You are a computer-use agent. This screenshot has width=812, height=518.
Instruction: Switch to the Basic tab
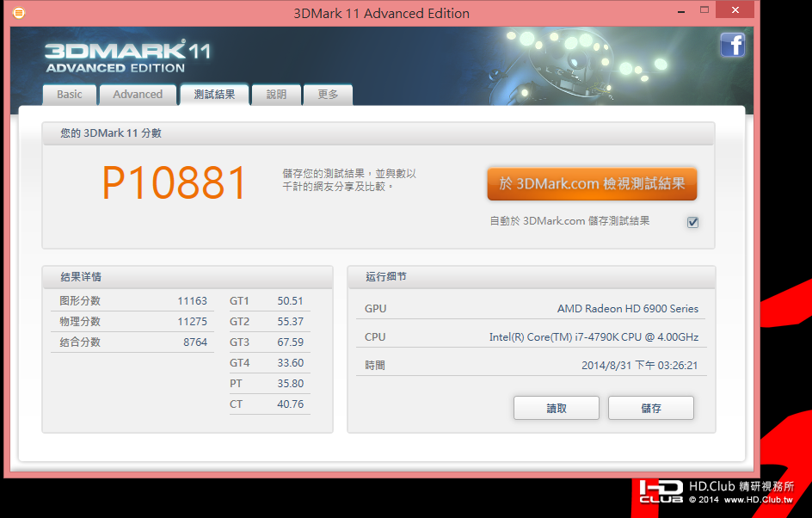[x=70, y=95]
